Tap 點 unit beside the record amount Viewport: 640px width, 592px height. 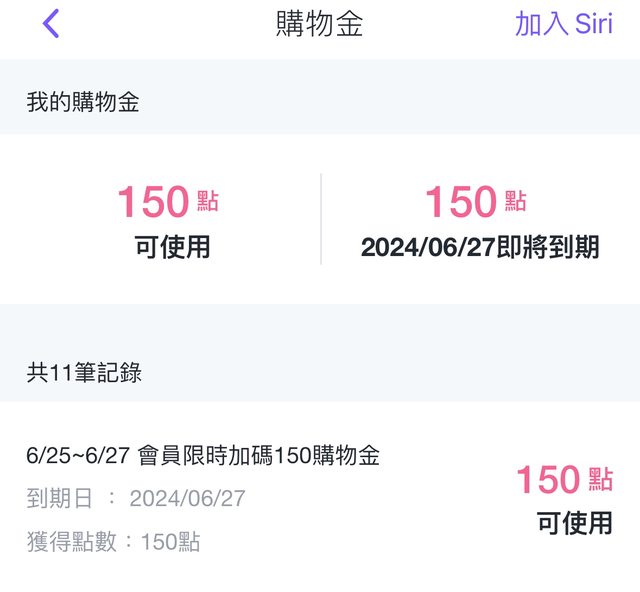pyautogui.click(x=600, y=479)
